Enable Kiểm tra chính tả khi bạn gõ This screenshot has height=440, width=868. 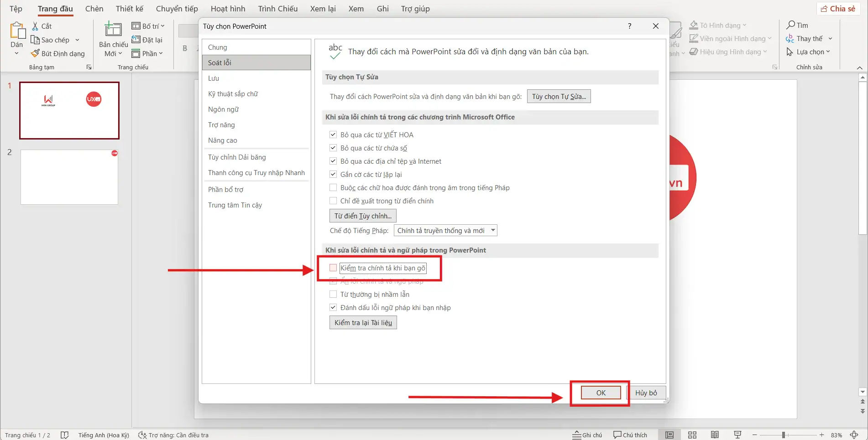tap(333, 268)
